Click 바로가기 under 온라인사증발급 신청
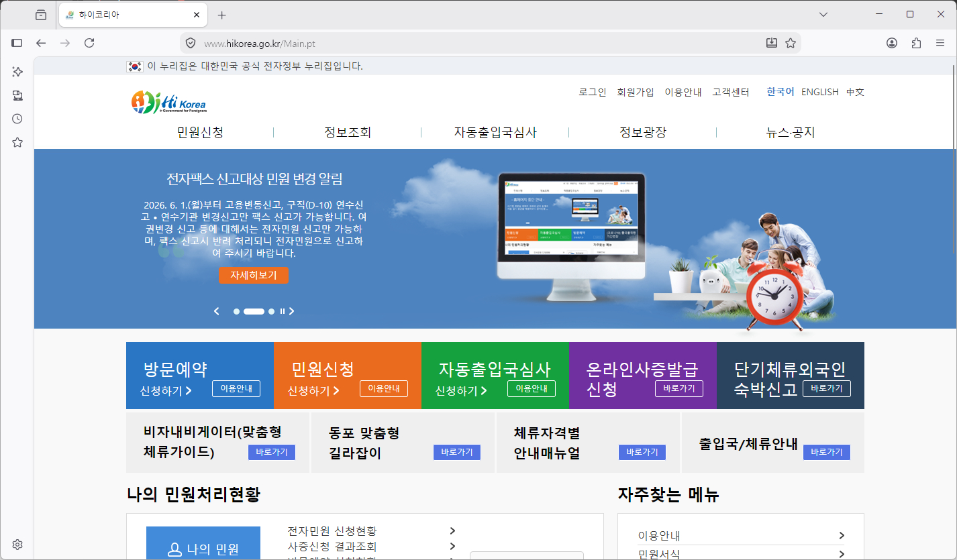 click(679, 388)
